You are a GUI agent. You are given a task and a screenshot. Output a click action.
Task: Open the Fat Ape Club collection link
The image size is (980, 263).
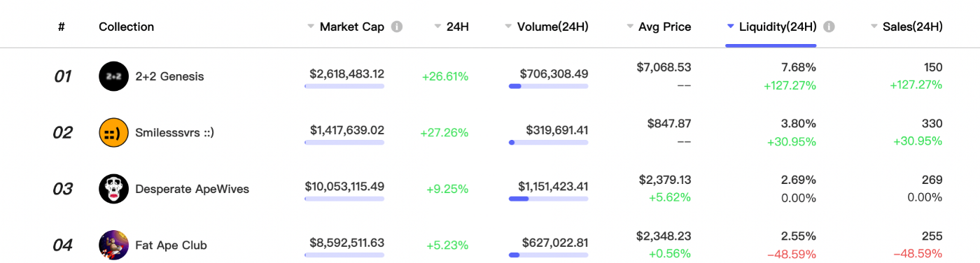(171, 245)
